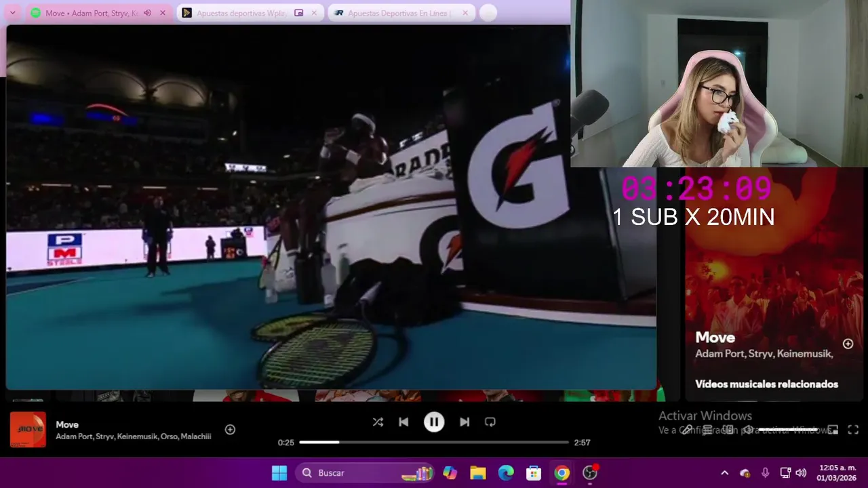This screenshot has width=868, height=488.
Task: Go back to the previous track
Action: (403, 422)
